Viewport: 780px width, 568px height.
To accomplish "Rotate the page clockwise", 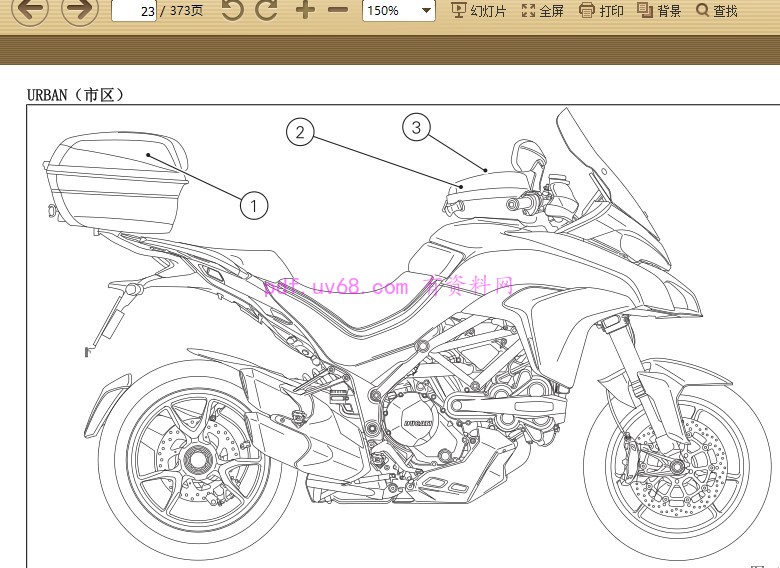I will (266, 11).
